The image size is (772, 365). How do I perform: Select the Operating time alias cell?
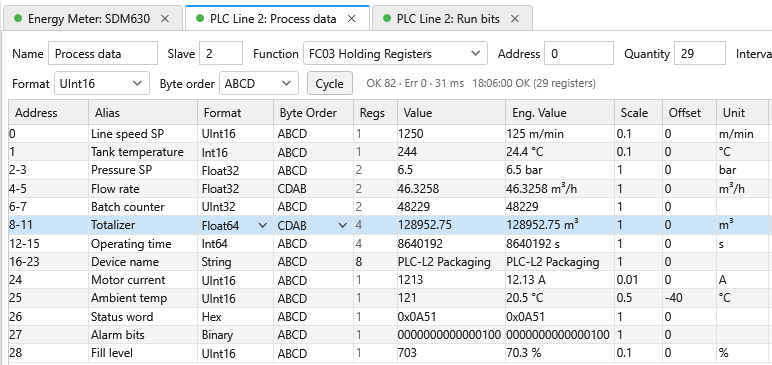[x=143, y=244]
